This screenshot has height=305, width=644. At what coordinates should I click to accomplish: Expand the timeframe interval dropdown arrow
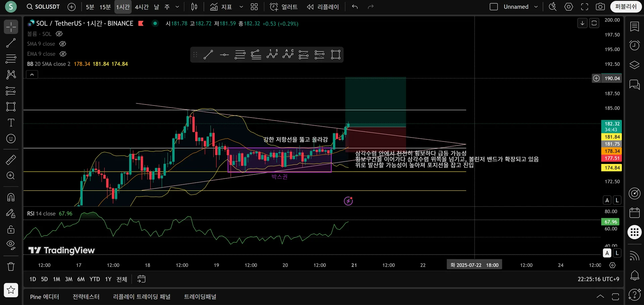pos(177,7)
